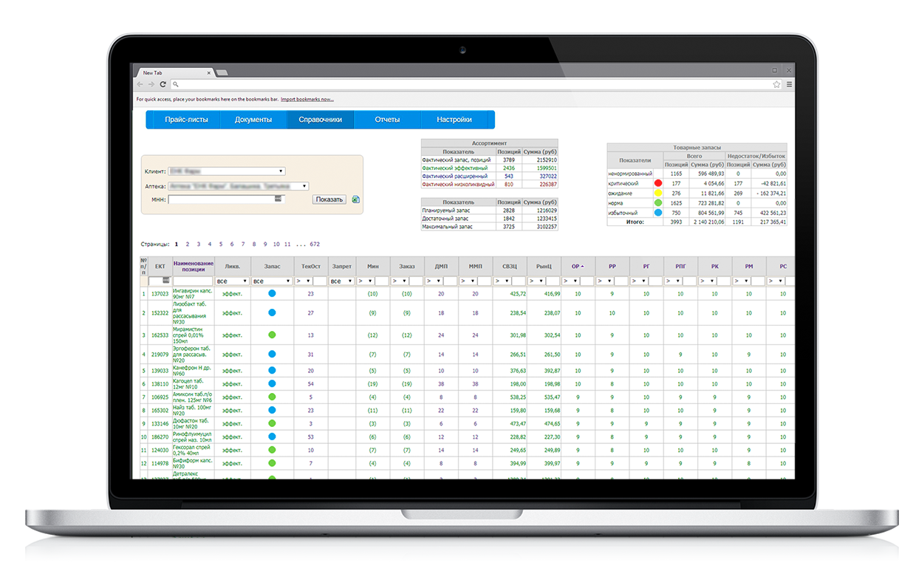Screen dimensions: 916x588
Task: Switch to the Прайс-листы tab
Action: pyautogui.click(x=186, y=120)
